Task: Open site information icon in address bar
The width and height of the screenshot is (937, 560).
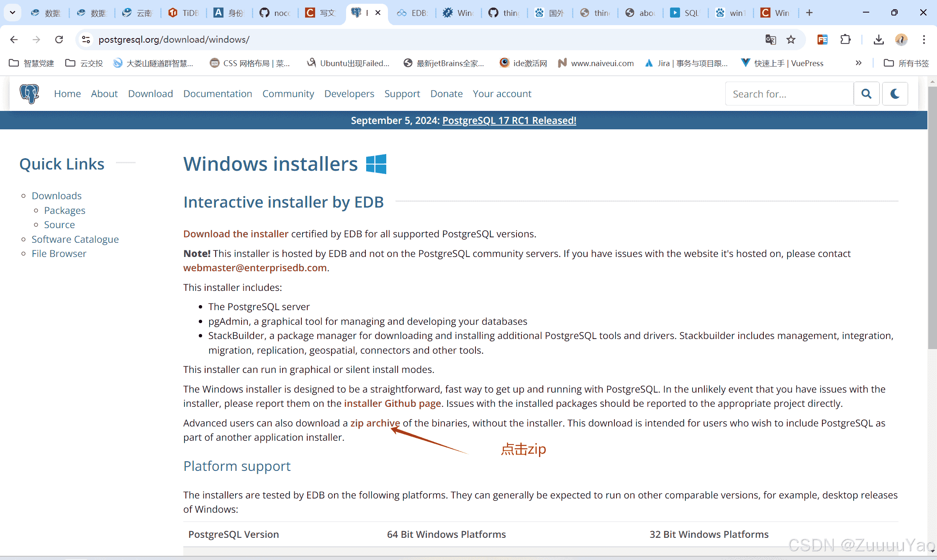Action: coord(86,39)
